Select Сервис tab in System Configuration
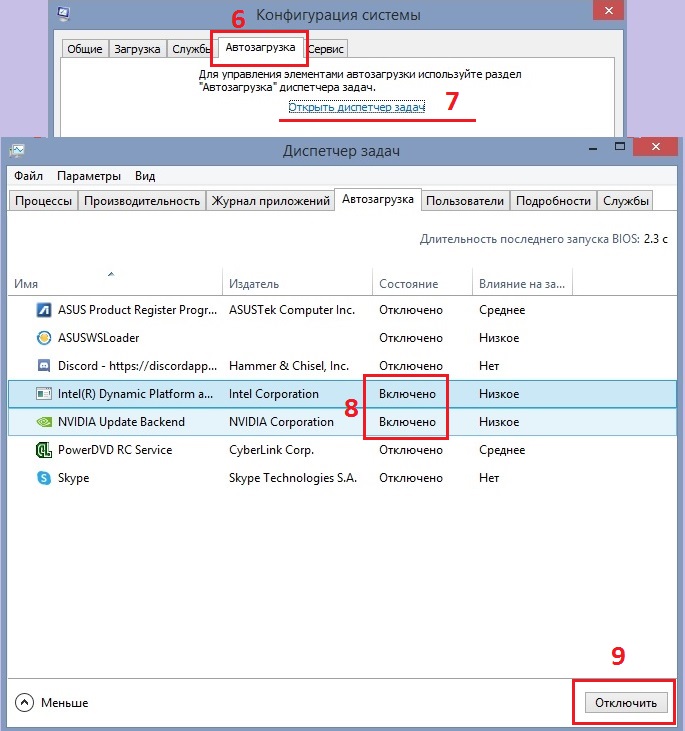This screenshot has width=685, height=731. pos(326,49)
